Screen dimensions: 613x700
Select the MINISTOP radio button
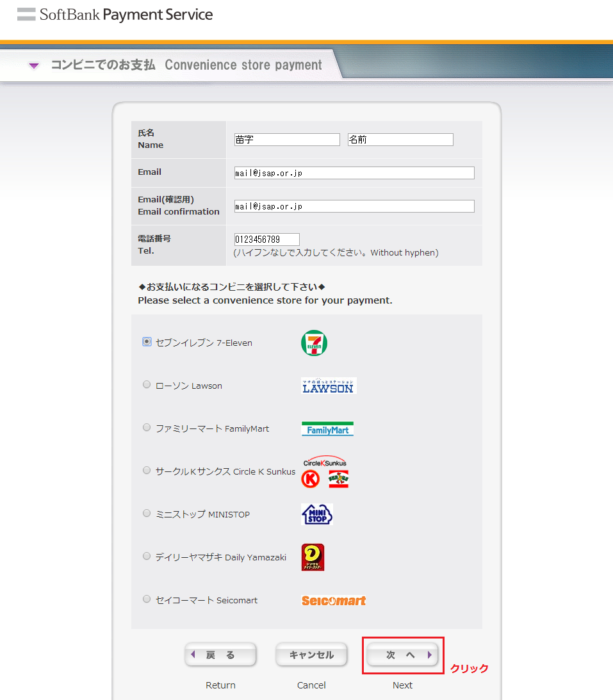147,513
